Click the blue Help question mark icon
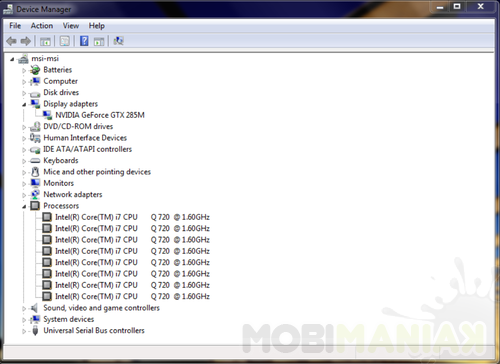 click(x=84, y=41)
